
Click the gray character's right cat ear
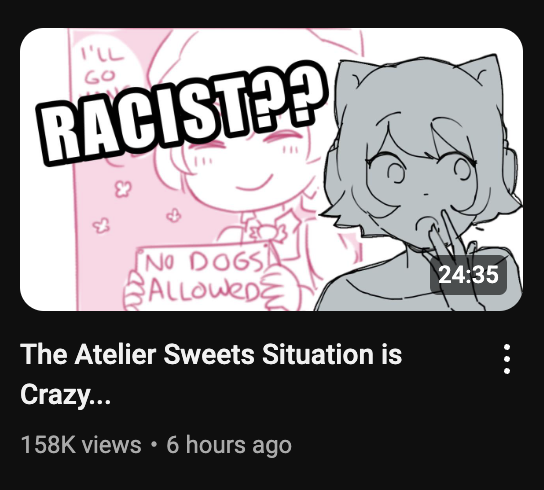(486, 71)
